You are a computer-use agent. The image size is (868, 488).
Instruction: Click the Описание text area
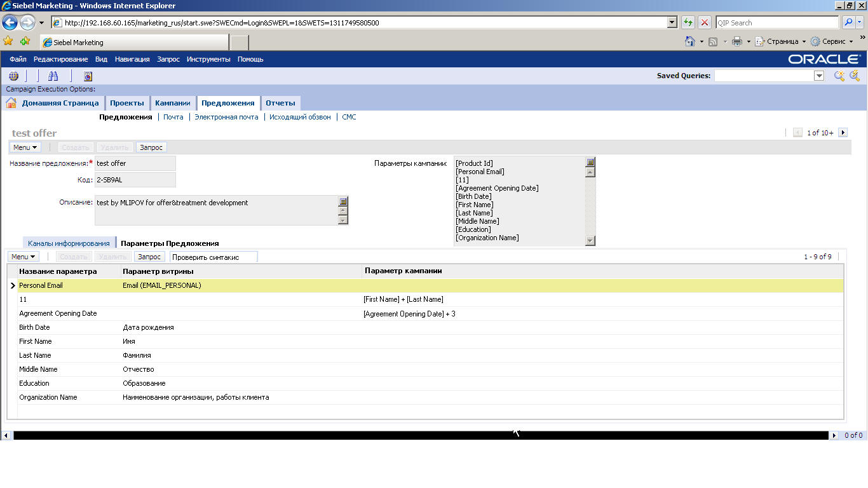coord(216,210)
